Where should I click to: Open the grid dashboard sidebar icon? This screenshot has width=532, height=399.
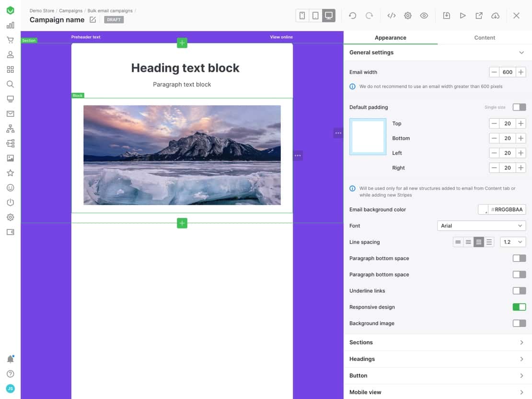tap(10, 69)
